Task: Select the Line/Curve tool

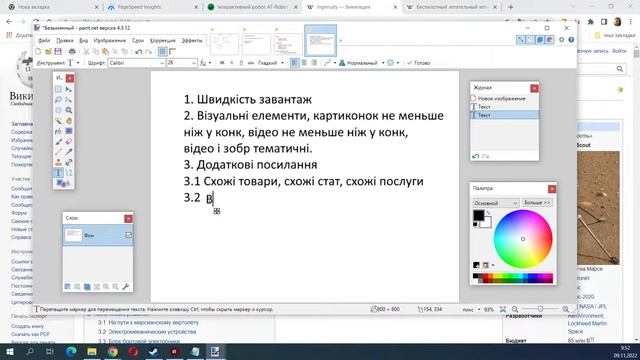Action: [69, 173]
